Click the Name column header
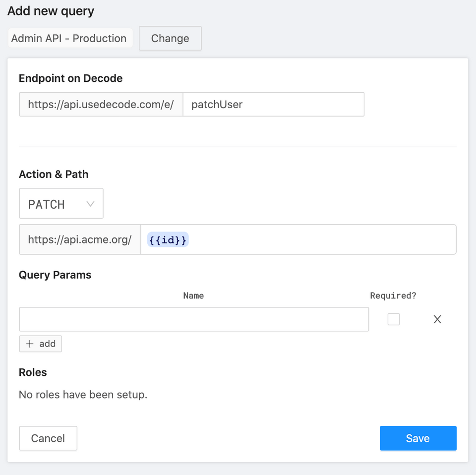 pyautogui.click(x=193, y=296)
